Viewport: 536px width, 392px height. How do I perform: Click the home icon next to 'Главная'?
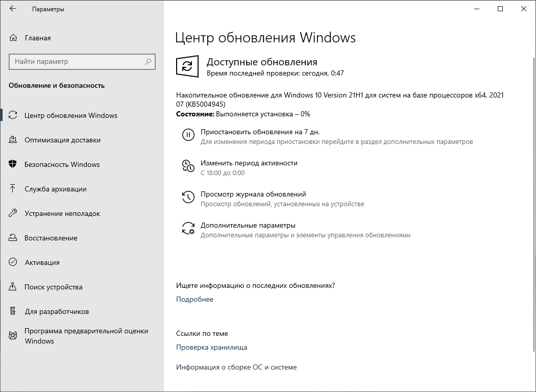[12, 38]
